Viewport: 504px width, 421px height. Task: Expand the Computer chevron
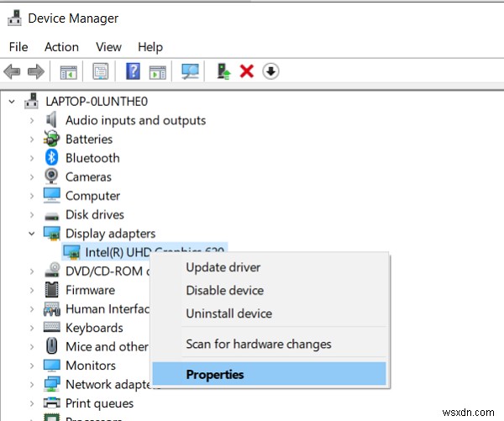point(32,196)
